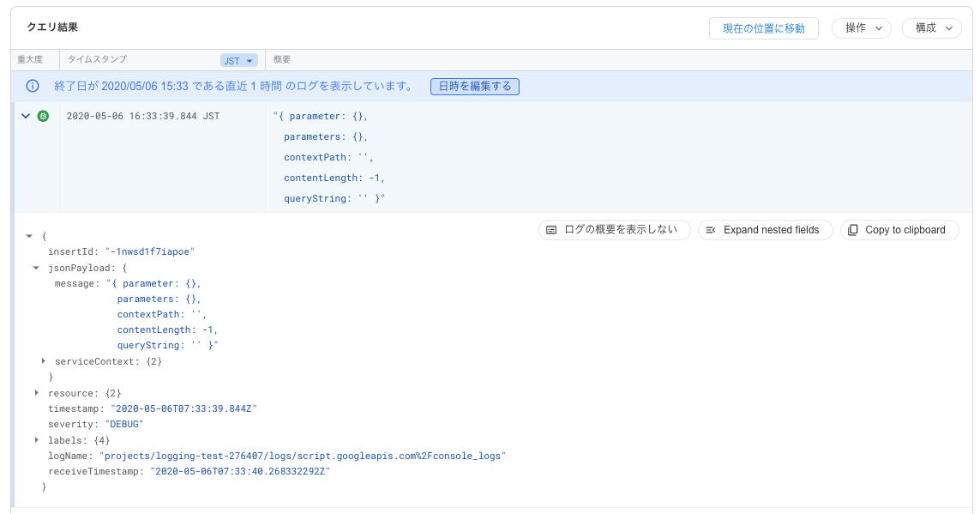980x514 pixels.
Task: Click the info icon in the time-range banner
Action: 32,86
